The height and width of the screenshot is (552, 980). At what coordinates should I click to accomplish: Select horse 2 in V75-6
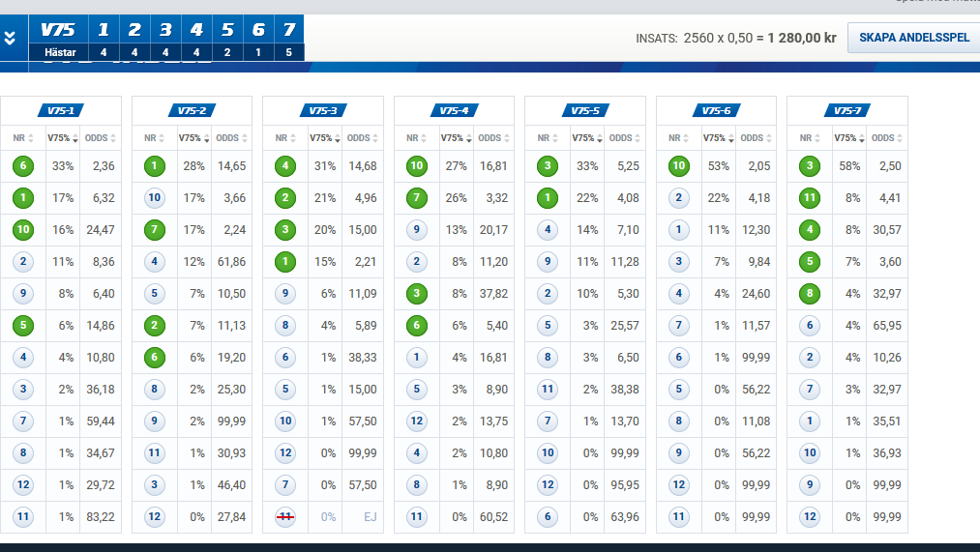679,198
